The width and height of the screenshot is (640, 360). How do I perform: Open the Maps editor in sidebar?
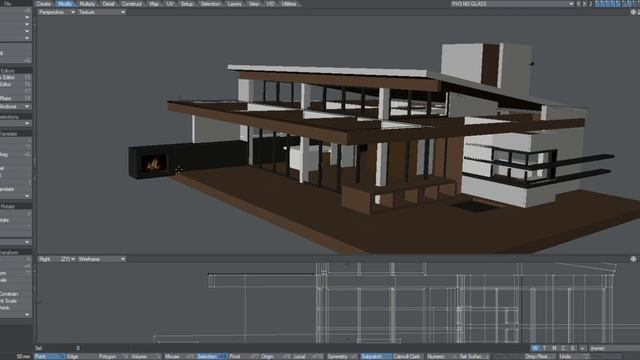(16, 98)
